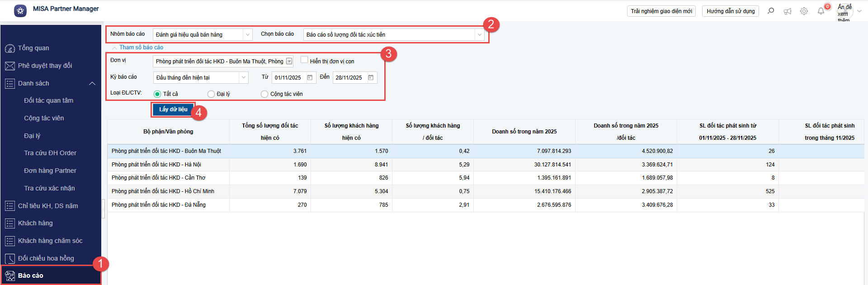Viewport: 868px width, 285px height.
Task: Open the Đơn vị dropdown arrow
Action: click(289, 62)
